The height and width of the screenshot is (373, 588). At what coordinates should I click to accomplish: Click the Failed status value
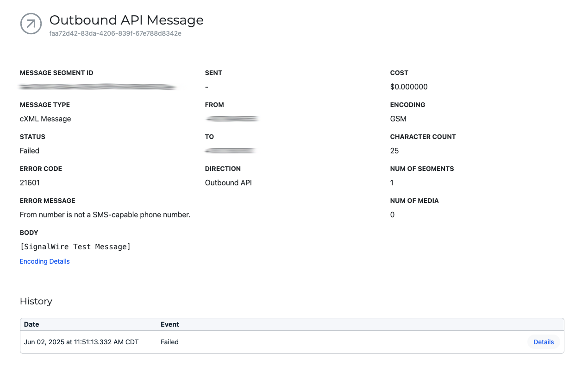click(x=30, y=151)
